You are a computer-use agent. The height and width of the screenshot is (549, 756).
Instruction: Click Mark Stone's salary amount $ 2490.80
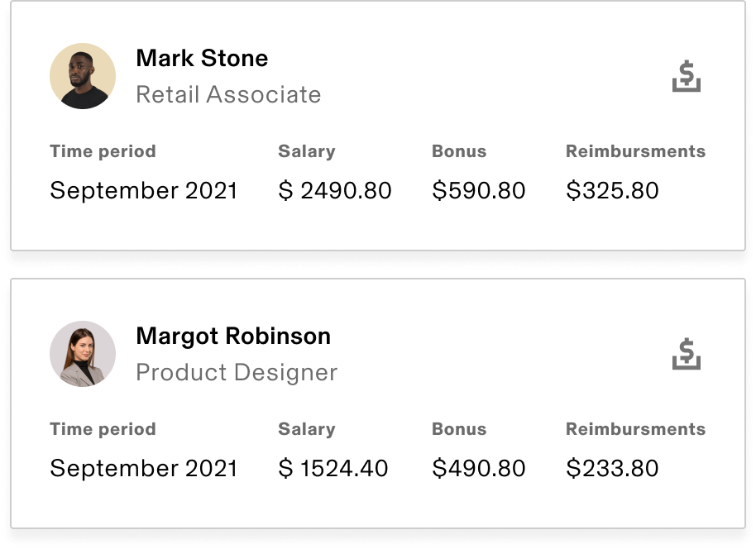coord(335,191)
